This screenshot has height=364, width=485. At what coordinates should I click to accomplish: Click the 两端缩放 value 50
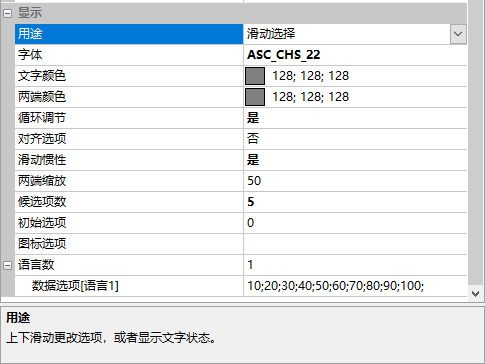[x=254, y=181]
